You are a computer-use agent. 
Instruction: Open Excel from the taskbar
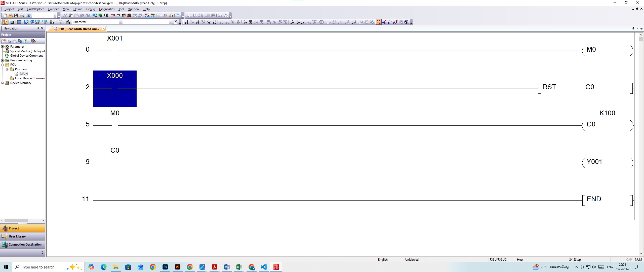coord(239,267)
